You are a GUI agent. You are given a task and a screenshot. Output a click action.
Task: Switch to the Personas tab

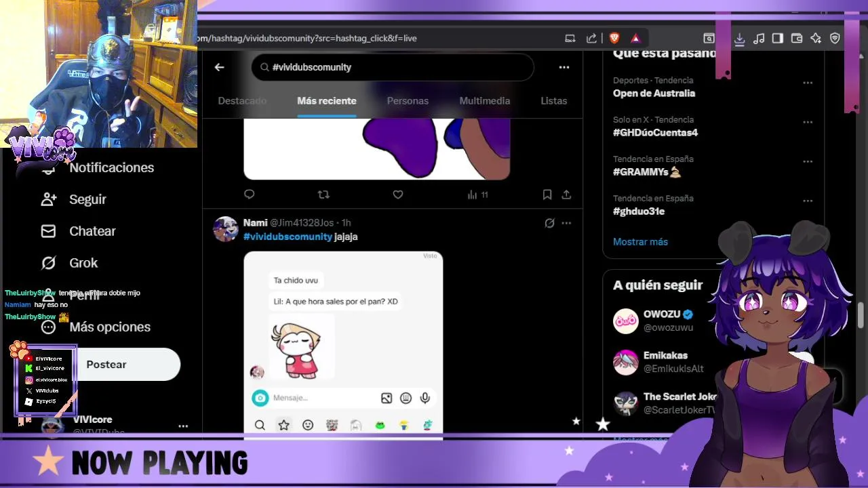408,100
